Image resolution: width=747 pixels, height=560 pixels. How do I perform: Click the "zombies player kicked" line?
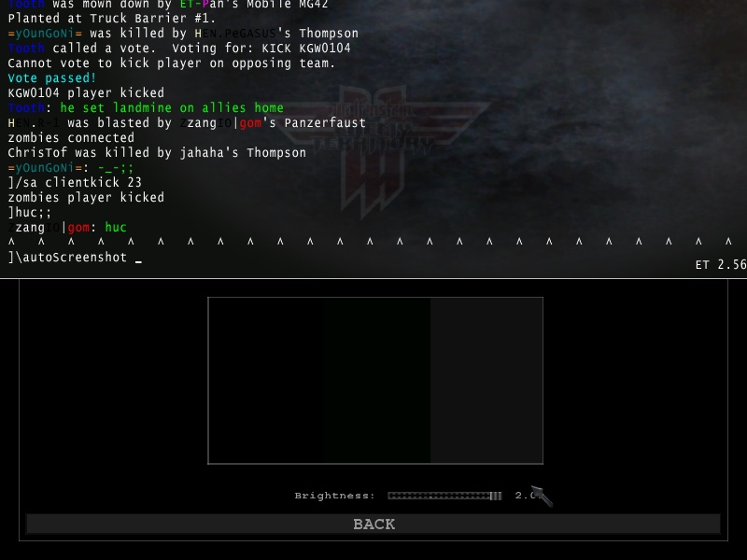(x=86, y=198)
